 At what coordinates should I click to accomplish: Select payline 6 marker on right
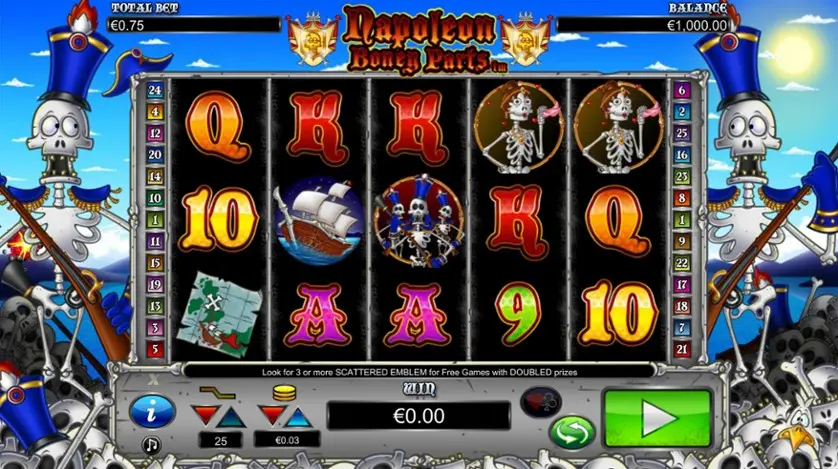[x=681, y=90]
